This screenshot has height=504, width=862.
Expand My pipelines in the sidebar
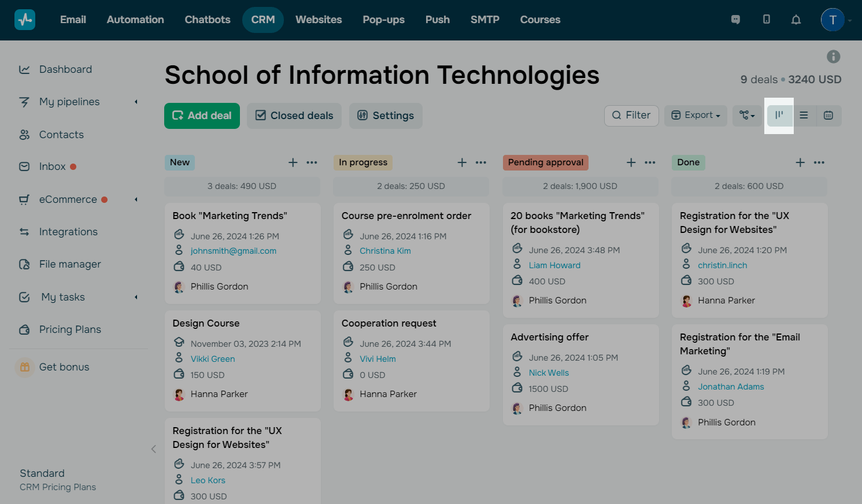pos(136,102)
